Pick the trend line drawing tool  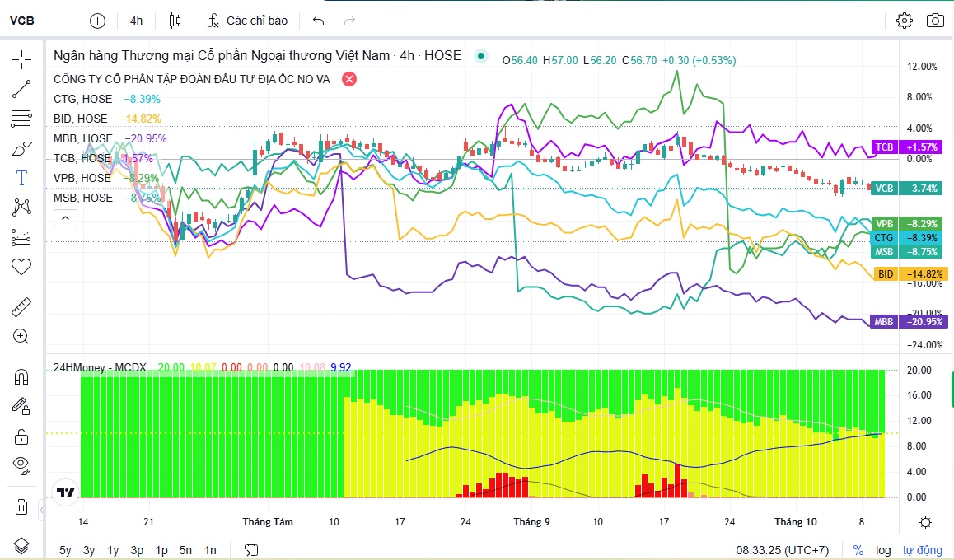point(21,90)
